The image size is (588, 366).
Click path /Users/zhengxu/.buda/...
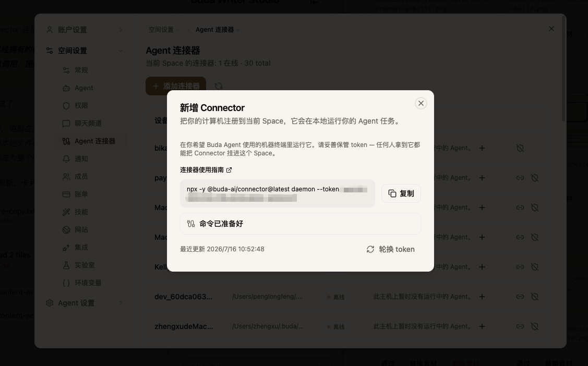coord(268,327)
